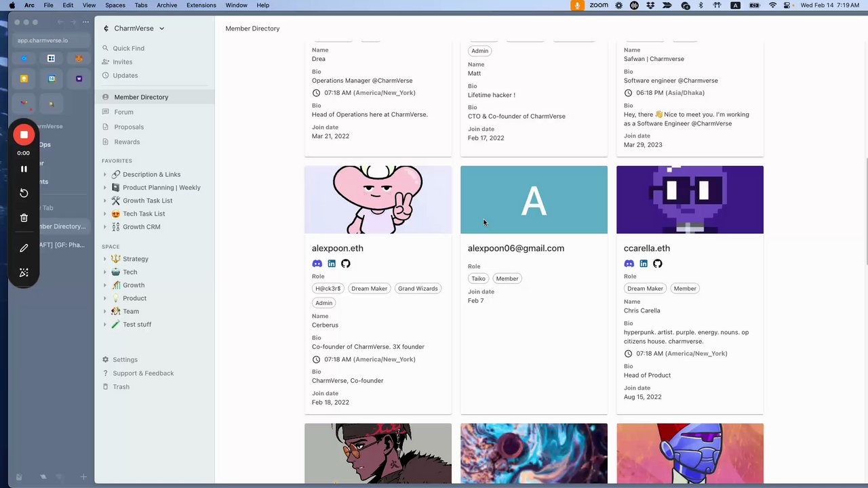This screenshot has height=488, width=868.
Task: Click the Taiko role chip
Action: [479, 279]
